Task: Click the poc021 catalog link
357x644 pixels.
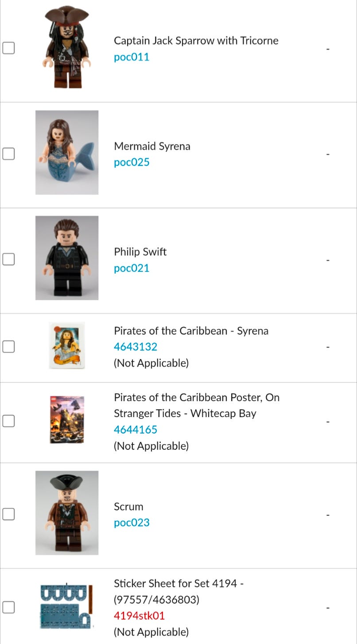Action: tap(132, 268)
